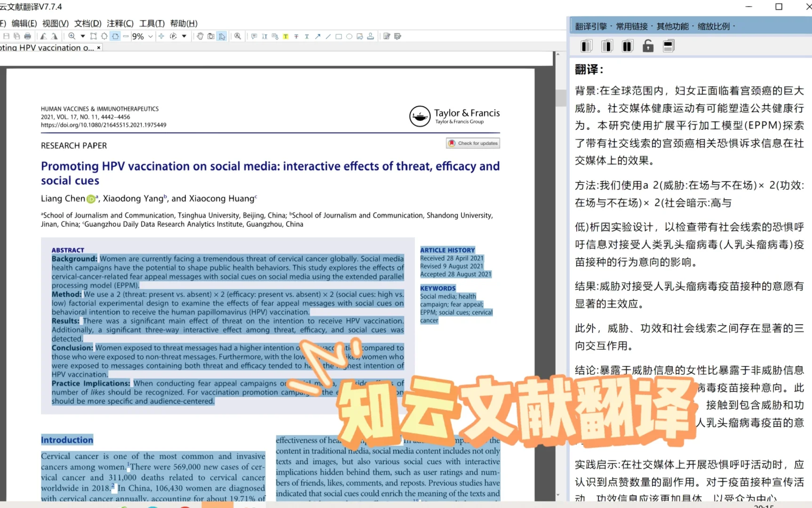Click the zoom percentage input field

[138, 36]
